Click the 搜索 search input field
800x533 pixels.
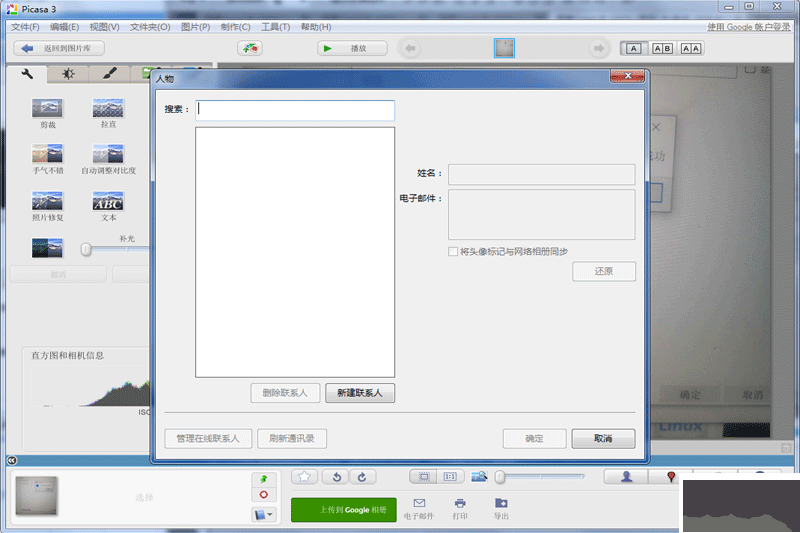click(295, 110)
